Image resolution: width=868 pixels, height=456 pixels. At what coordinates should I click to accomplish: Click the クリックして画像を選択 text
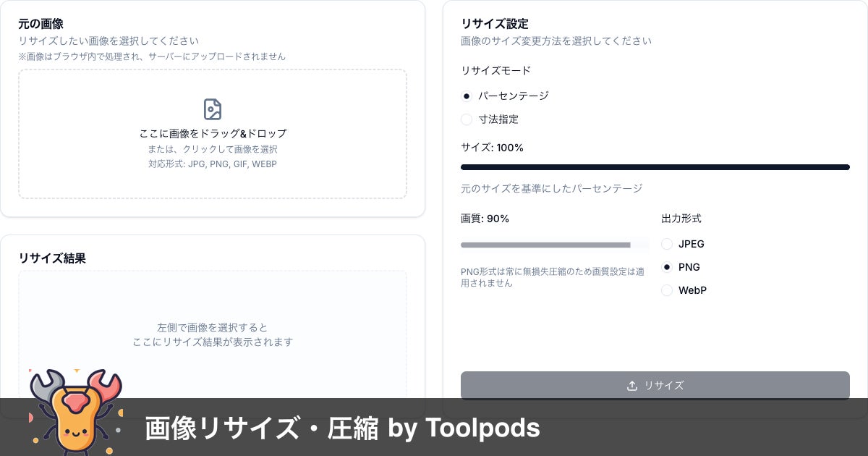pos(212,149)
